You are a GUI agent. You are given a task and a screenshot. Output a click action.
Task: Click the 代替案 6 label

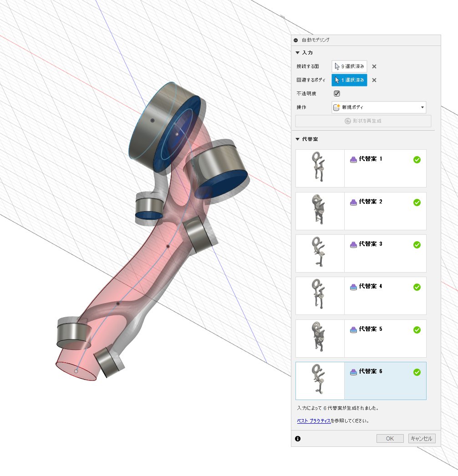(x=371, y=371)
